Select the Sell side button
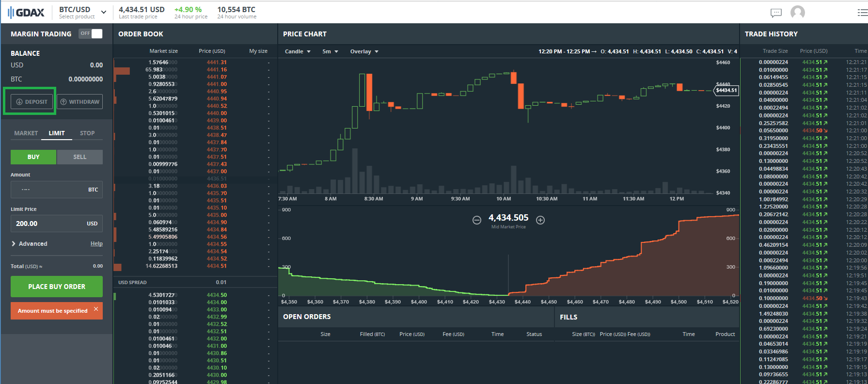 [x=80, y=157]
